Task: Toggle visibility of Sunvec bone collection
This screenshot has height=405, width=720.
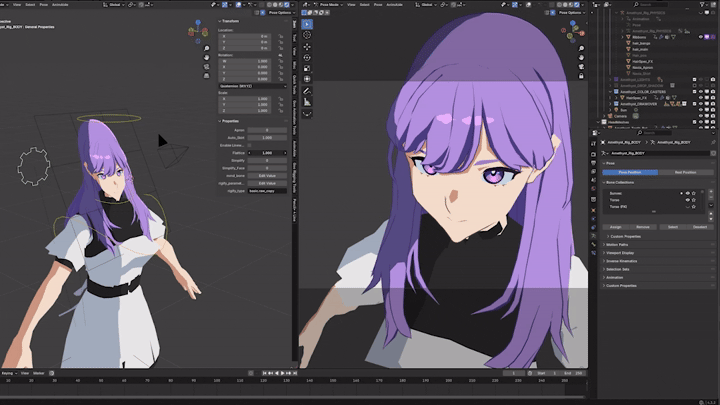Action: tap(687, 194)
